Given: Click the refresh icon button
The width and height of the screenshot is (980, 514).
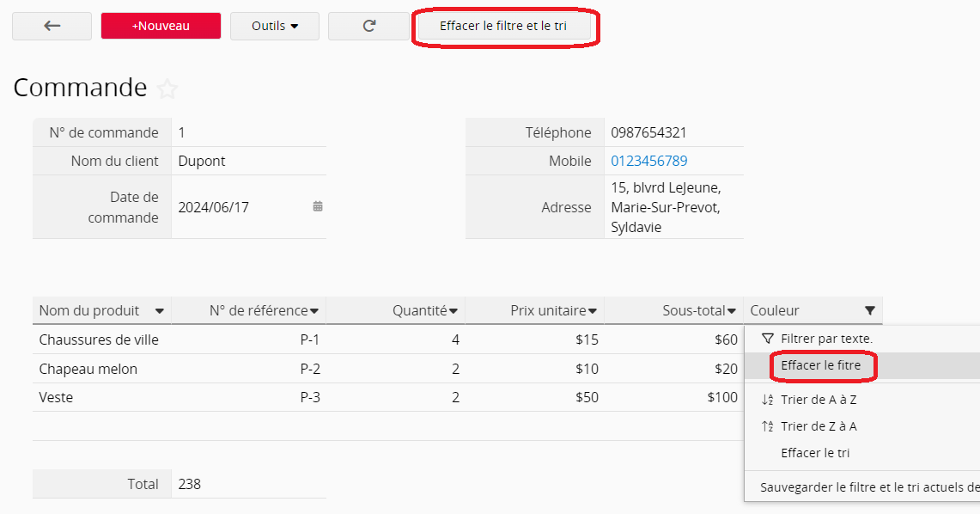Looking at the screenshot, I should click(368, 27).
